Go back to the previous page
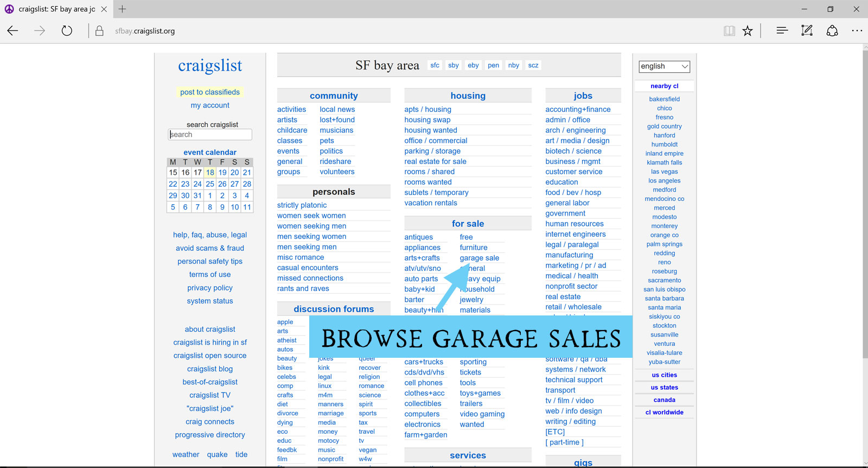Viewport: 868px width, 468px height. coord(13,31)
